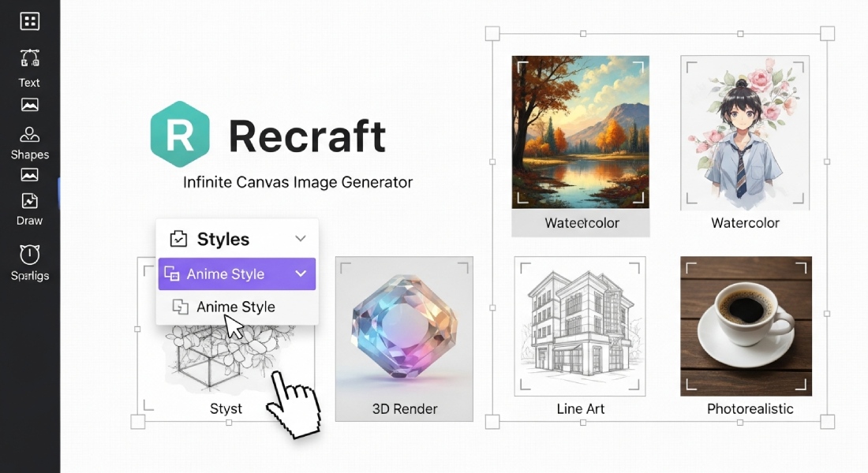
Task: Select the image icon below Shapes label
Action: click(29, 175)
